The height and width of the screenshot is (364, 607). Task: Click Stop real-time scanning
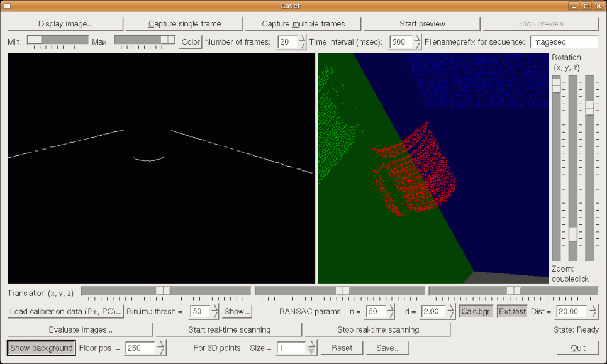378,329
